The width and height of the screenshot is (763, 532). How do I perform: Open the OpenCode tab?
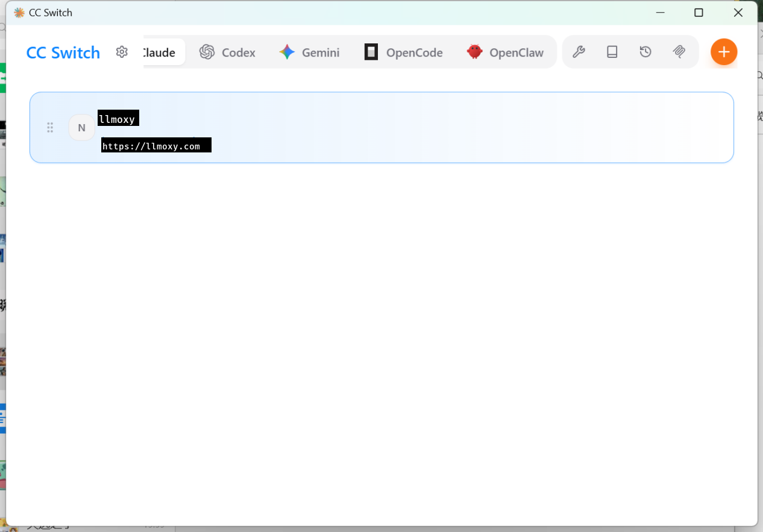pyautogui.click(x=404, y=52)
